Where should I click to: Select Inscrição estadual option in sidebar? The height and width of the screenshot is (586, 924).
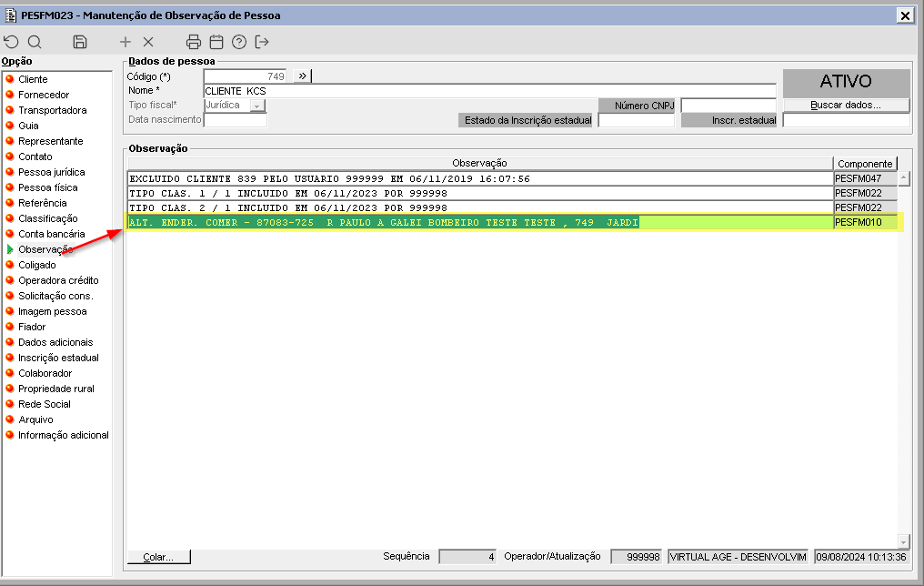pos(58,358)
